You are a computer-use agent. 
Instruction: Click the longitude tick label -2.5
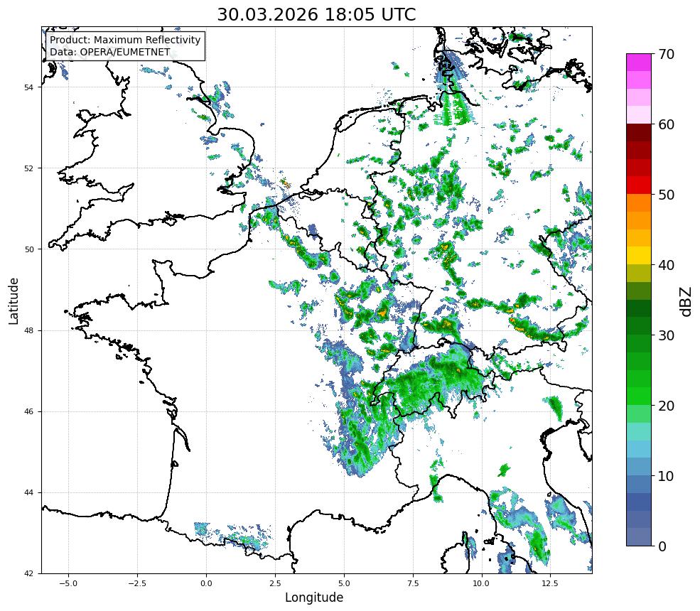tap(137, 583)
